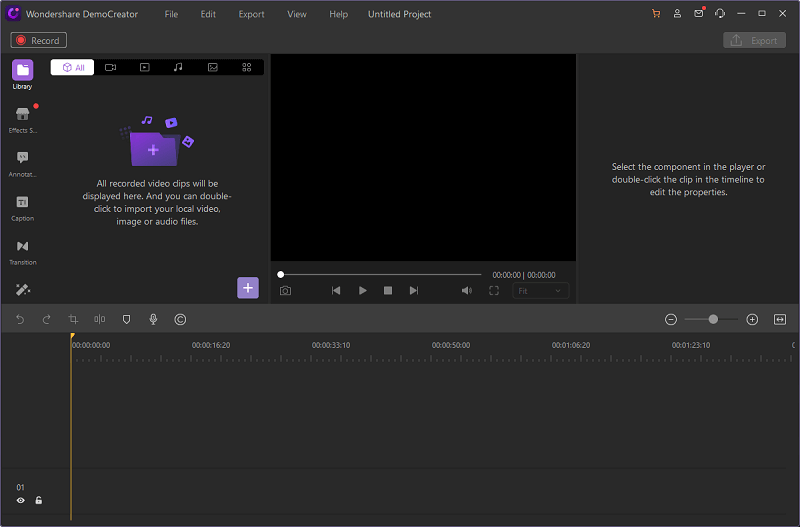Open the Caption panel
This screenshot has width=800, height=527.
[x=22, y=208]
